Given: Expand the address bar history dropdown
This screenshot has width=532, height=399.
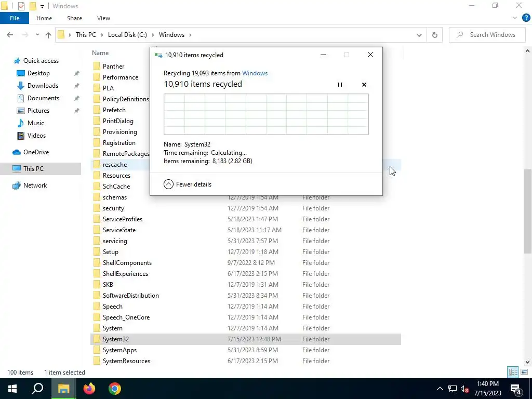Looking at the screenshot, I should click(419, 35).
